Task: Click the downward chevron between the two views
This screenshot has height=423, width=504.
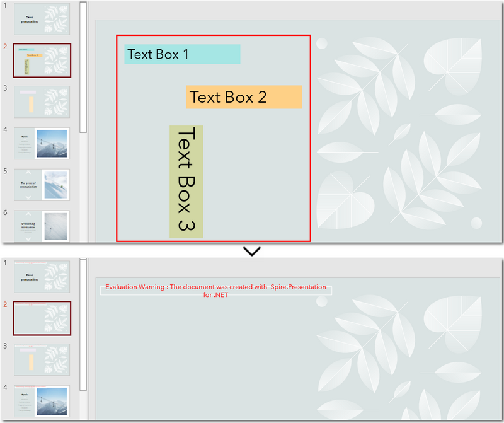Action: tap(252, 251)
